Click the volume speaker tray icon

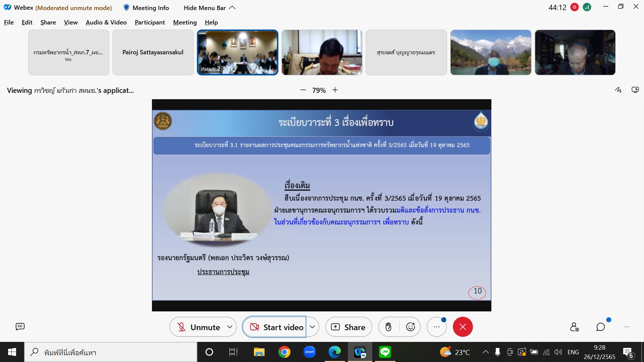pyautogui.click(x=558, y=352)
